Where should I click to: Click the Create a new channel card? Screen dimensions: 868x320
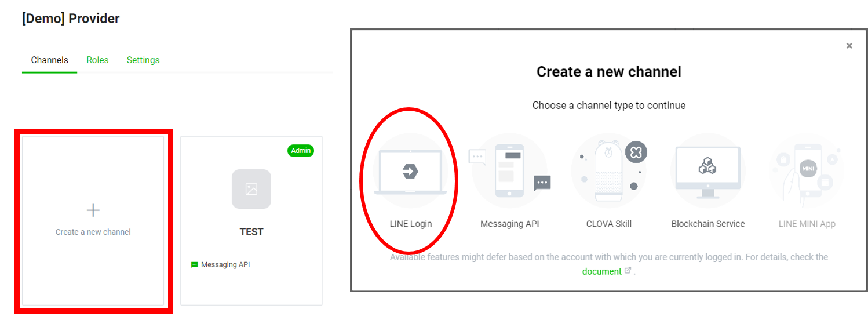(93, 221)
